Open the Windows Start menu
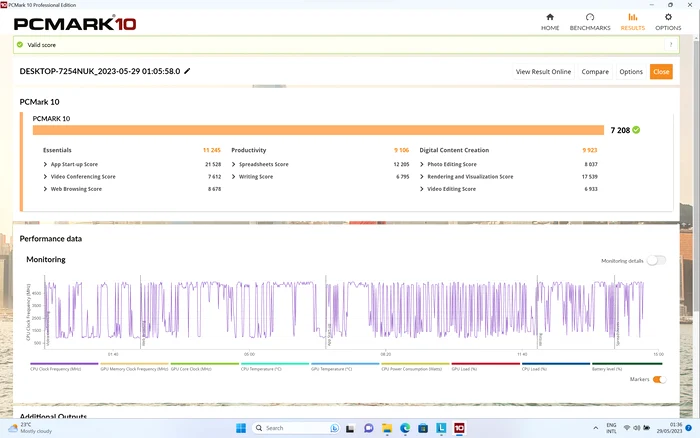Screen dimensions: 700x438 [x=241, y=428]
